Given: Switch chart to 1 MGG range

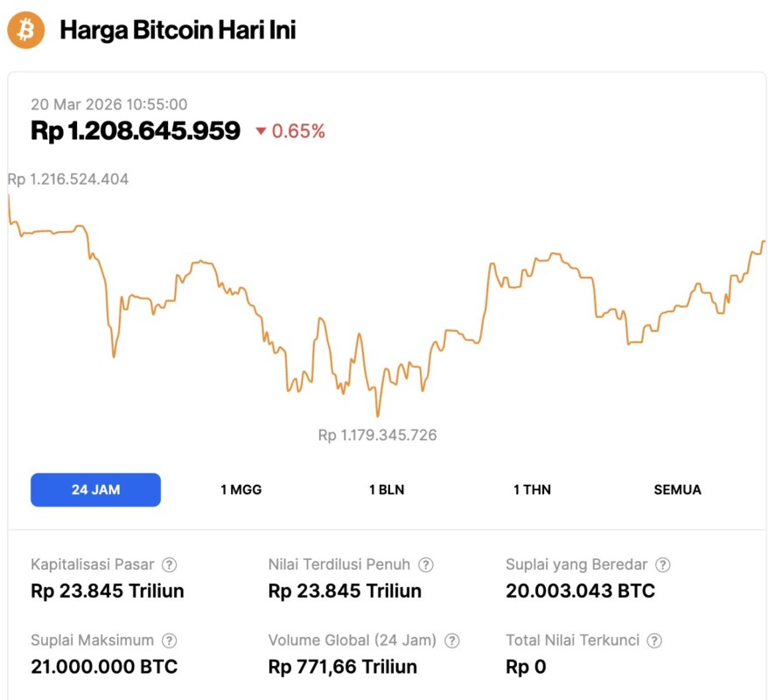Looking at the screenshot, I should (241, 490).
